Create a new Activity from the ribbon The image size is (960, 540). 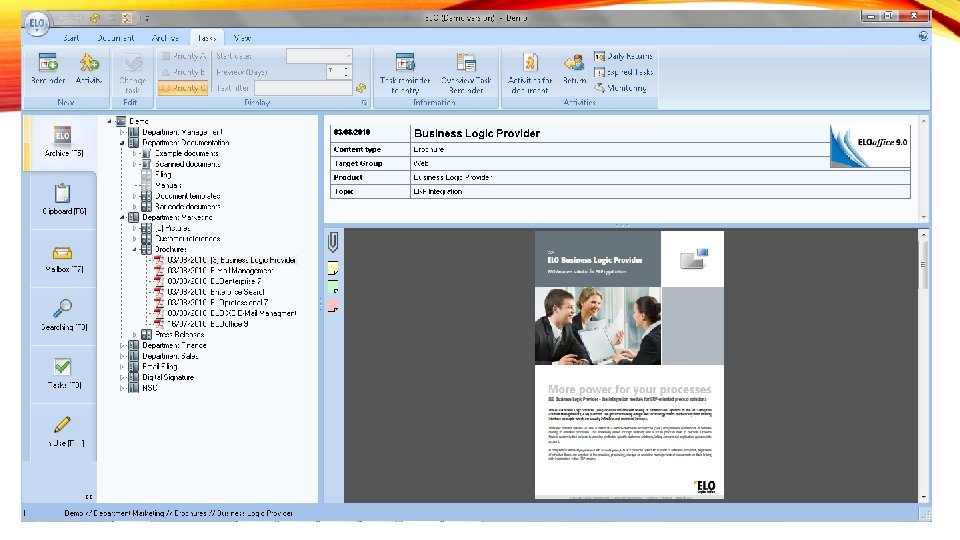89,69
